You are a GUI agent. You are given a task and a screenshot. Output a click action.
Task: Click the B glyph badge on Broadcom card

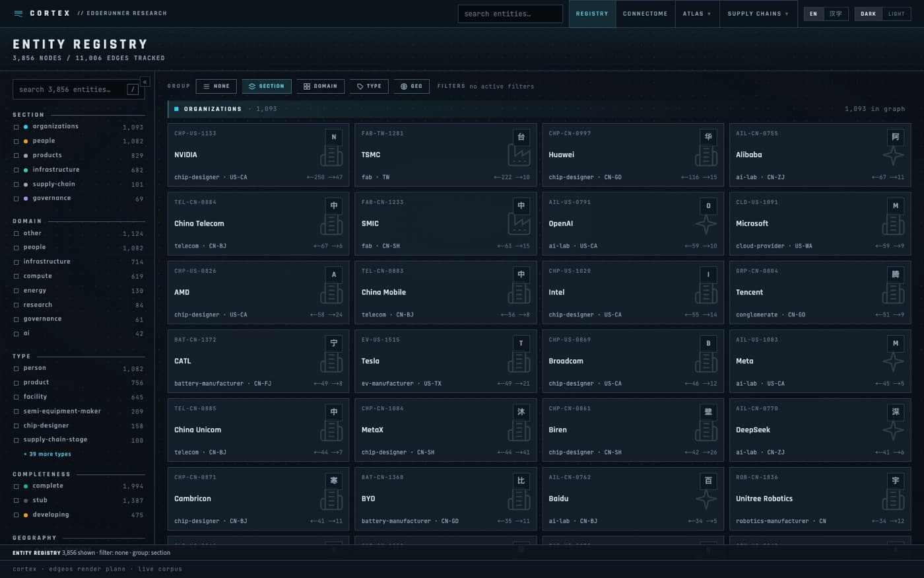point(708,343)
